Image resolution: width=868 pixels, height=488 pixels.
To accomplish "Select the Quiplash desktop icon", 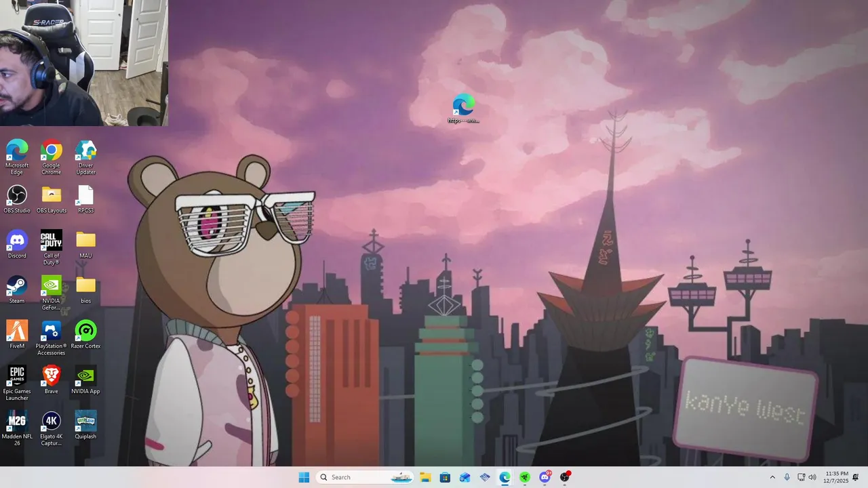I will (x=85, y=425).
